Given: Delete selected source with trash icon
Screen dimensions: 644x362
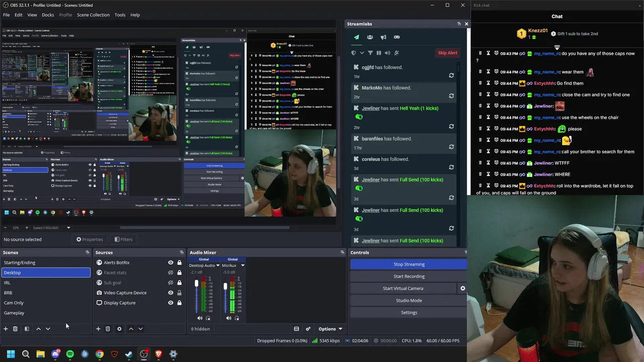Looking at the screenshot, I should pos(108,329).
